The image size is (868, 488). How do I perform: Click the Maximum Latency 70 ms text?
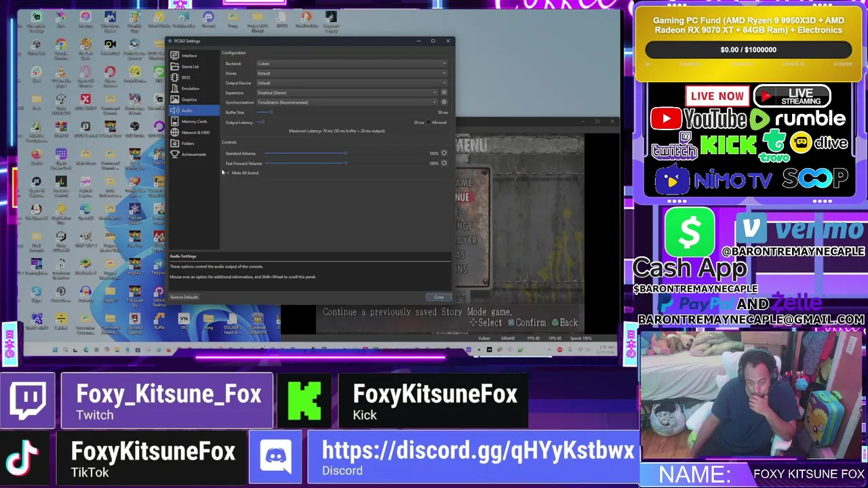pos(336,131)
